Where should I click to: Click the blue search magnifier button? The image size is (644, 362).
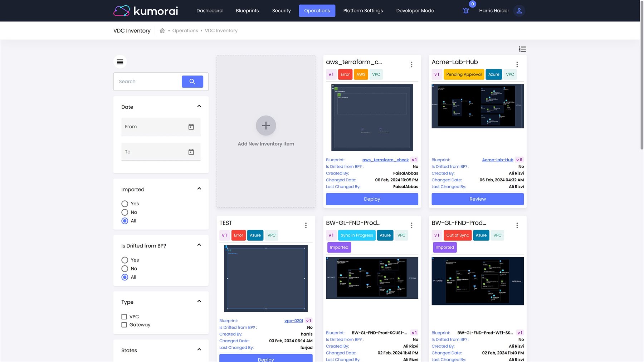tap(192, 82)
